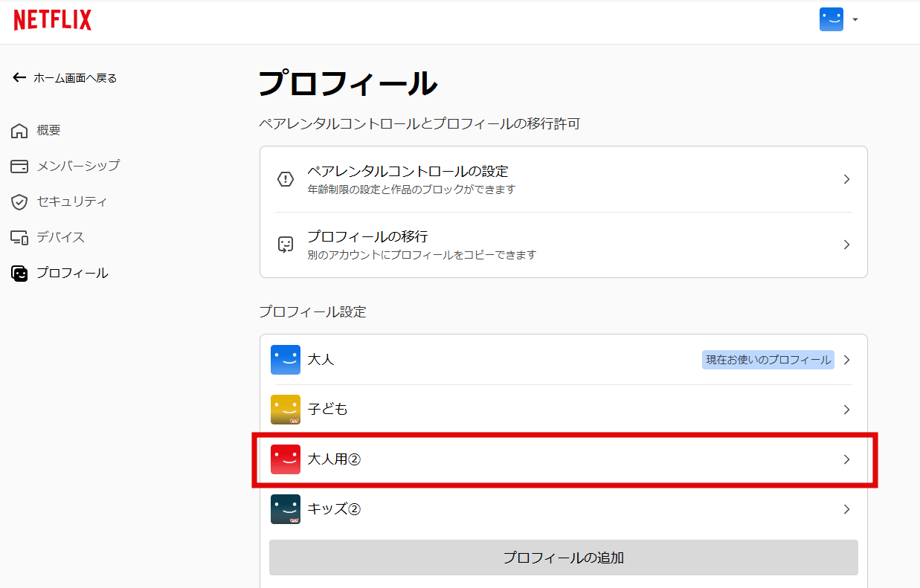Expand the キッズ② profile row chevron

click(x=846, y=509)
